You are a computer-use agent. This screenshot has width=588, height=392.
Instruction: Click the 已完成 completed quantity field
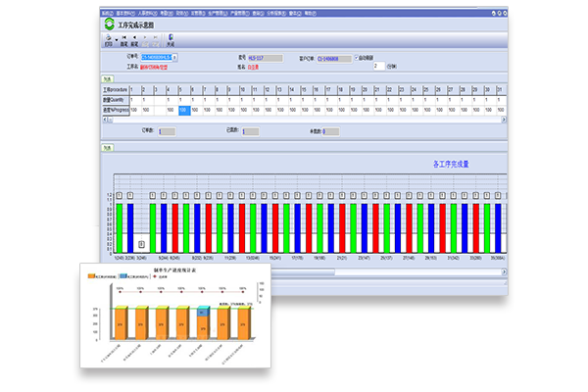(250, 131)
